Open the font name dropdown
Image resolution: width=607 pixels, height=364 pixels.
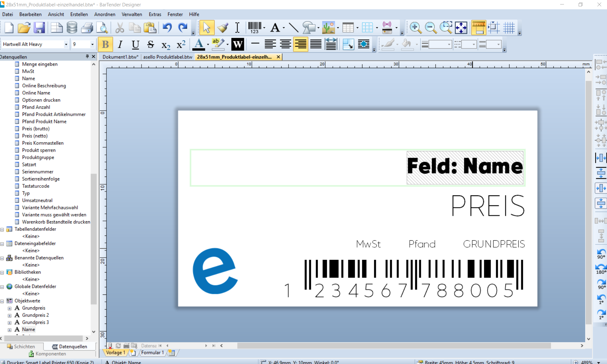(66, 44)
